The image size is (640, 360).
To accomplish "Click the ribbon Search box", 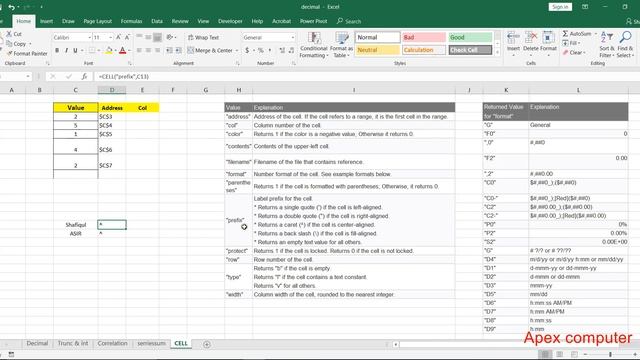I will 349,21.
